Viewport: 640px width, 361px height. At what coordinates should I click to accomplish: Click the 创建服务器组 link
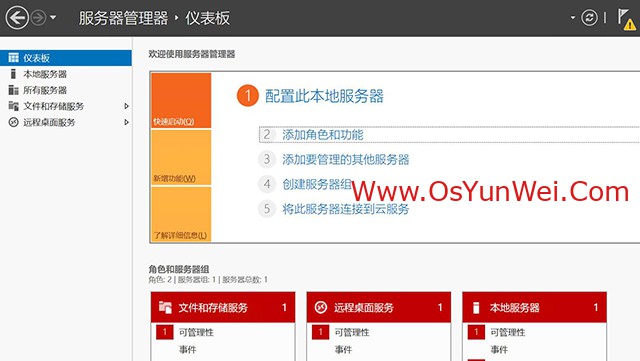317,184
